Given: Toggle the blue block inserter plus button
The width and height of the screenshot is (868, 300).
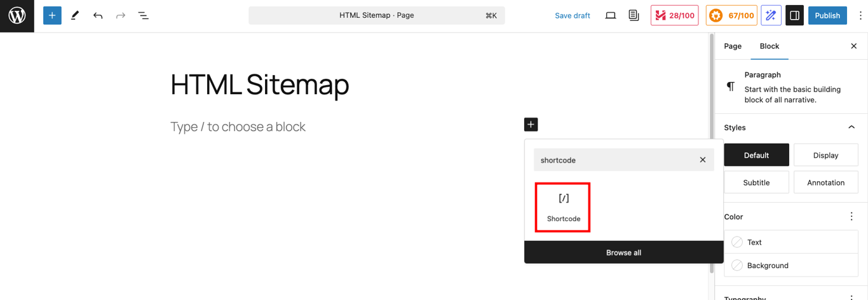Looking at the screenshot, I should click(52, 15).
